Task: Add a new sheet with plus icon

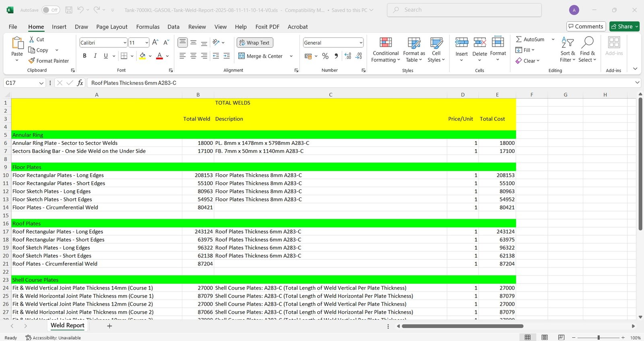Action: (109, 326)
